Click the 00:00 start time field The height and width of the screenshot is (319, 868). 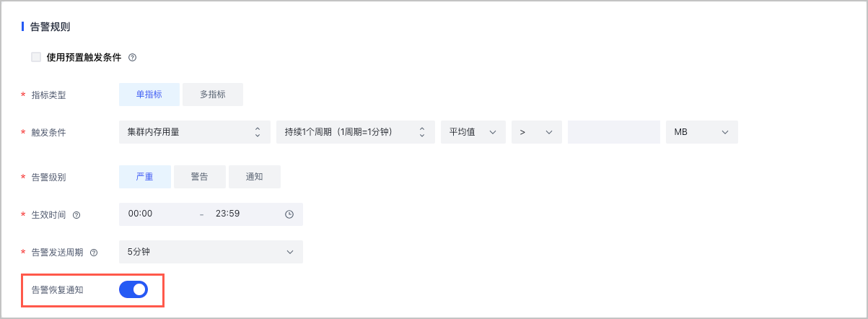(157, 214)
